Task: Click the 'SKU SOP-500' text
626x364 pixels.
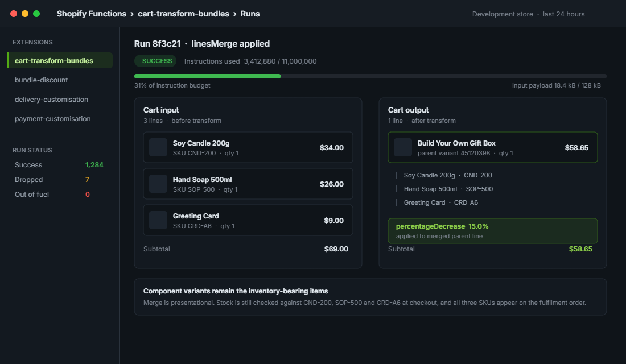Action: click(193, 189)
